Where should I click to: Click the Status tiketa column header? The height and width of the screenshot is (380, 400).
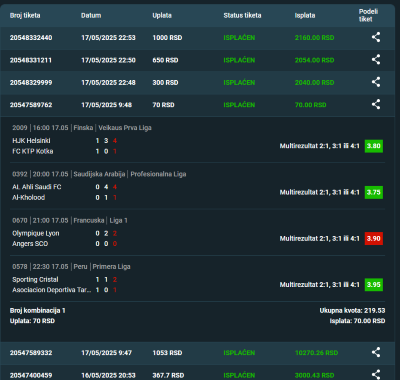click(242, 15)
